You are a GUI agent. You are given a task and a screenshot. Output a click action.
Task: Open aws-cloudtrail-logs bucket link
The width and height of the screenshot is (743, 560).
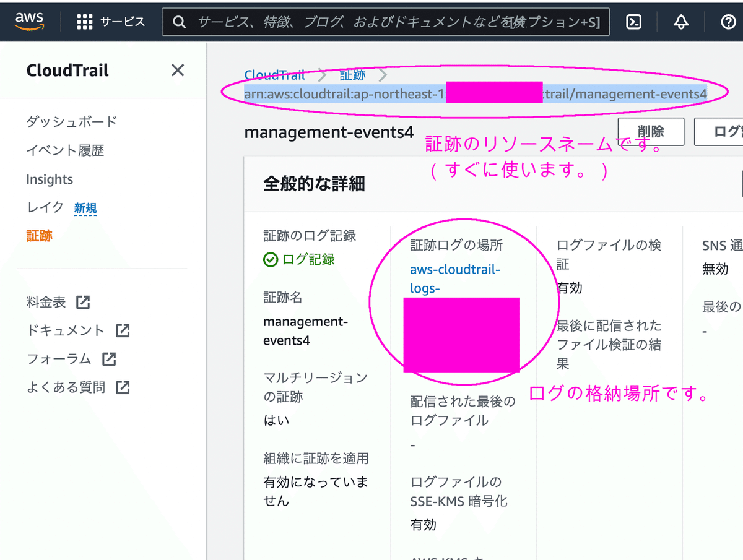pyautogui.click(x=455, y=278)
